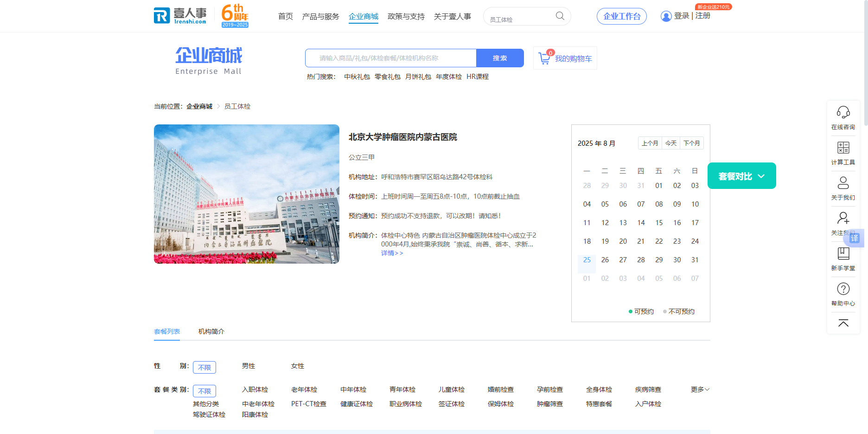Select date 26 in the calendar
This screenshot has width=868, height=434.
[605, 260]
